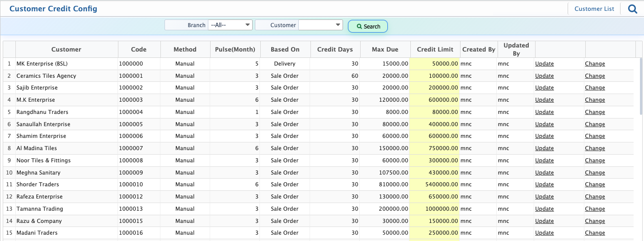Click Update for Shamim Enterprise

pyautogui.click(x=545, y=136)
